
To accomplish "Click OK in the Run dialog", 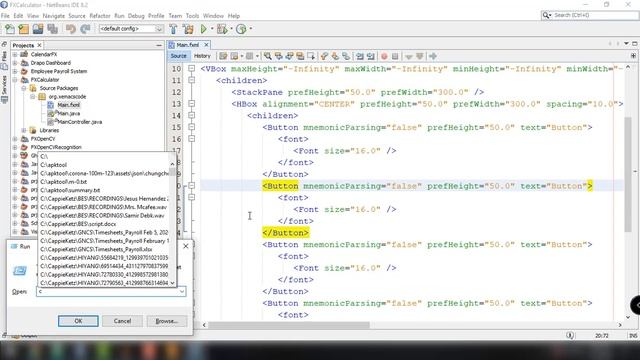I will coord(78,321).
